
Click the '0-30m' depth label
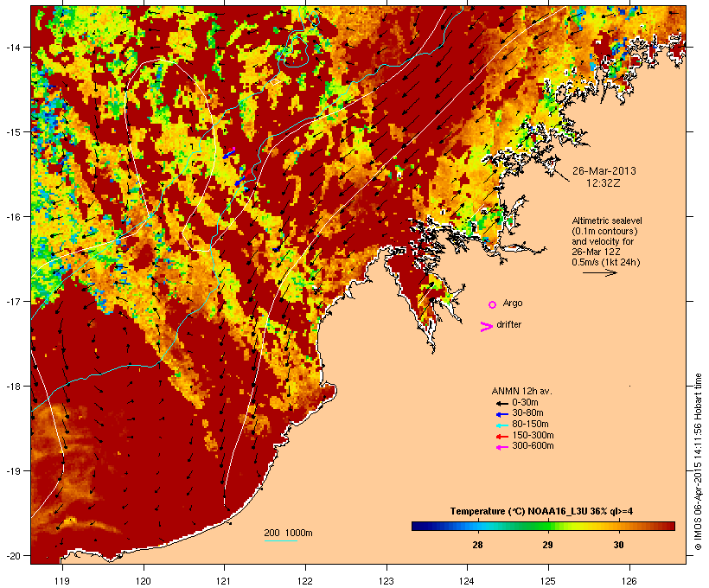pos(525,402)
